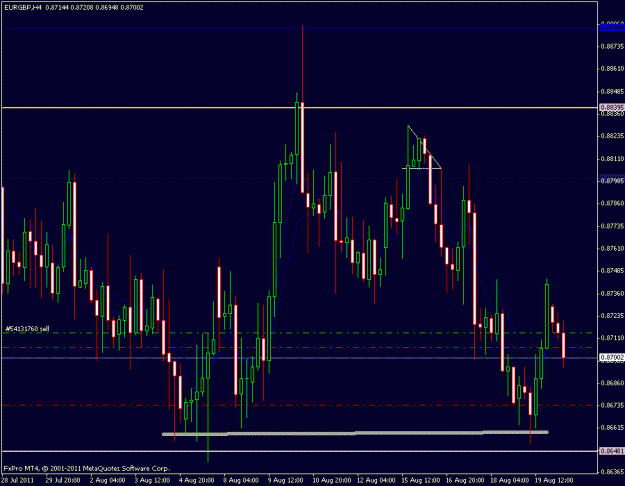
Task: Click the 0.86860 price axis label
Action: click(613, 383)
